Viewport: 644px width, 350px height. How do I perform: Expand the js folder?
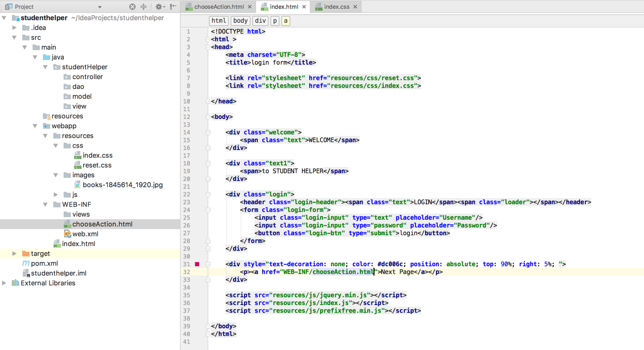coord(56,194)
